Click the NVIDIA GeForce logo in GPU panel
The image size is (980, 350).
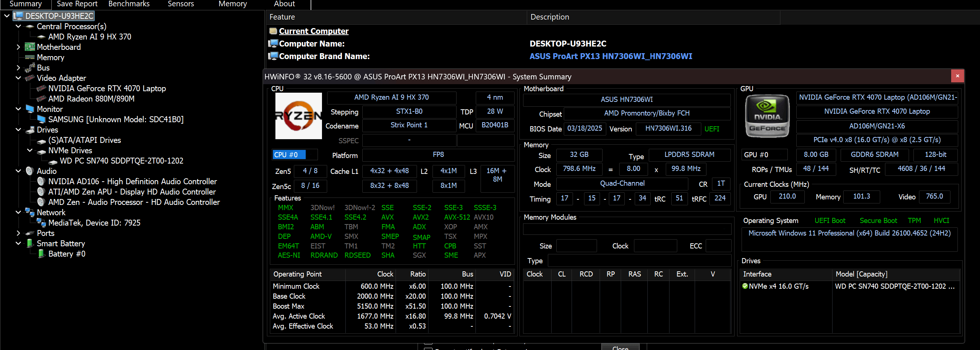767,116
